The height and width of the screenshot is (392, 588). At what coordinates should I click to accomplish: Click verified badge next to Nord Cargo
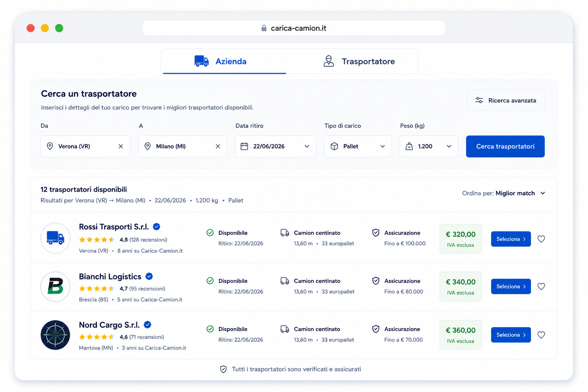tap(147, 325)
